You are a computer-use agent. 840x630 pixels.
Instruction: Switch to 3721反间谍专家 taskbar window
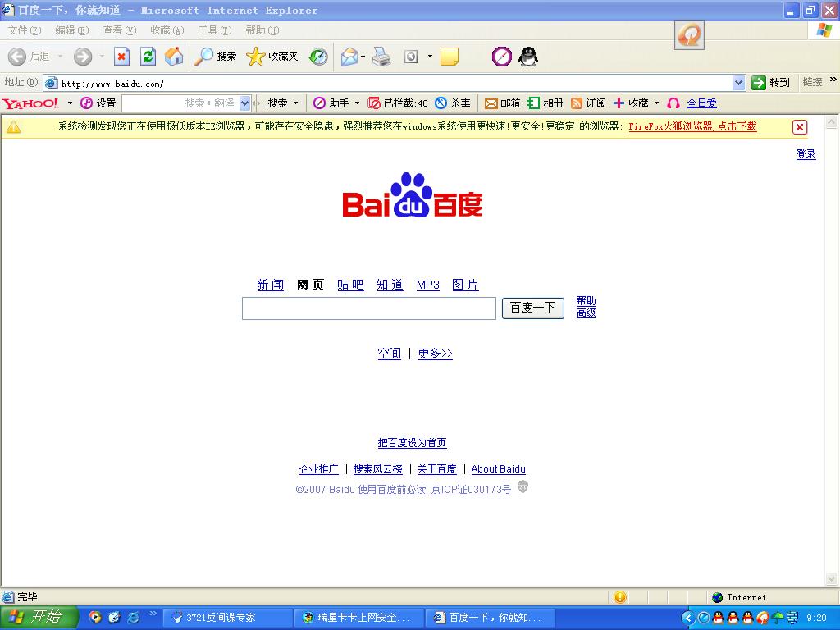tap(227, 618)
